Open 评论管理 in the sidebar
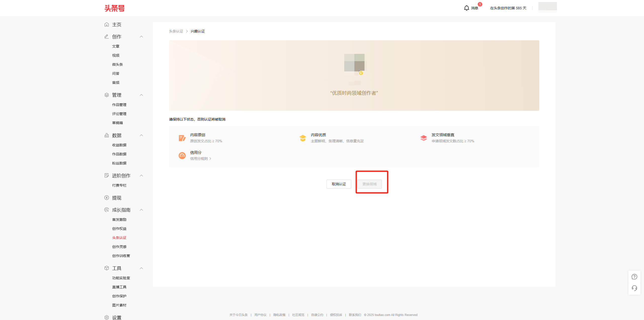The height and width of the screenshot is (320, 644). pos(119,114)
